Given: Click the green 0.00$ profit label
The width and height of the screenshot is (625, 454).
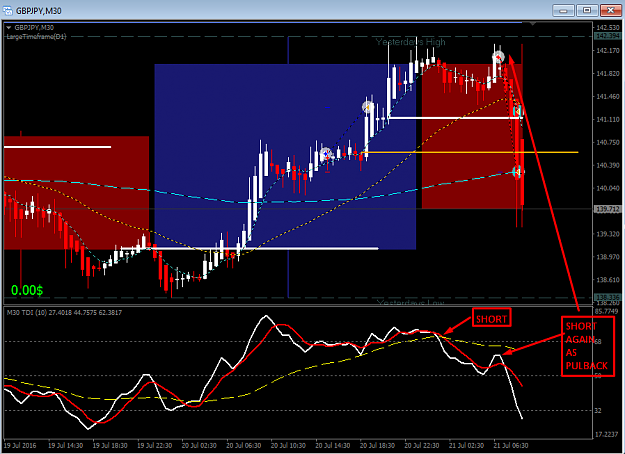Looking at the screenshot, I should point(27,290).
